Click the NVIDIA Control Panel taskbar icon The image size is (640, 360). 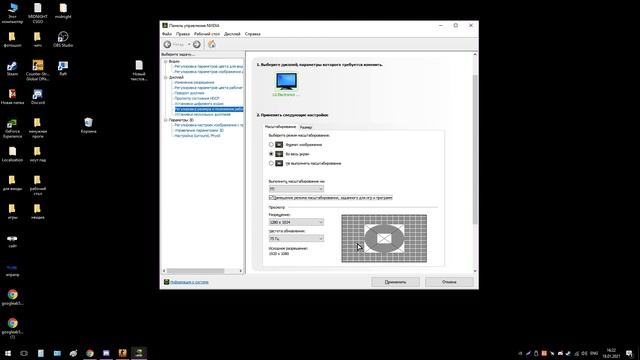point(139,353)
